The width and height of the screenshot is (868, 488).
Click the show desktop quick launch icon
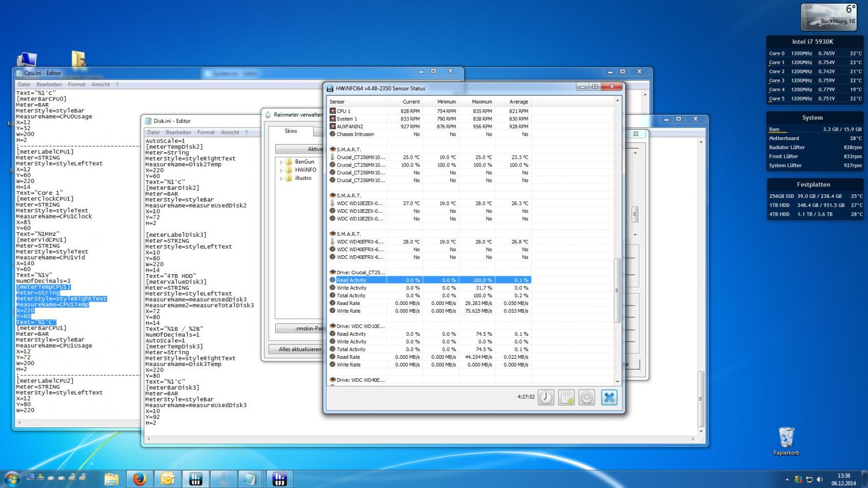[x=30, y=477]
